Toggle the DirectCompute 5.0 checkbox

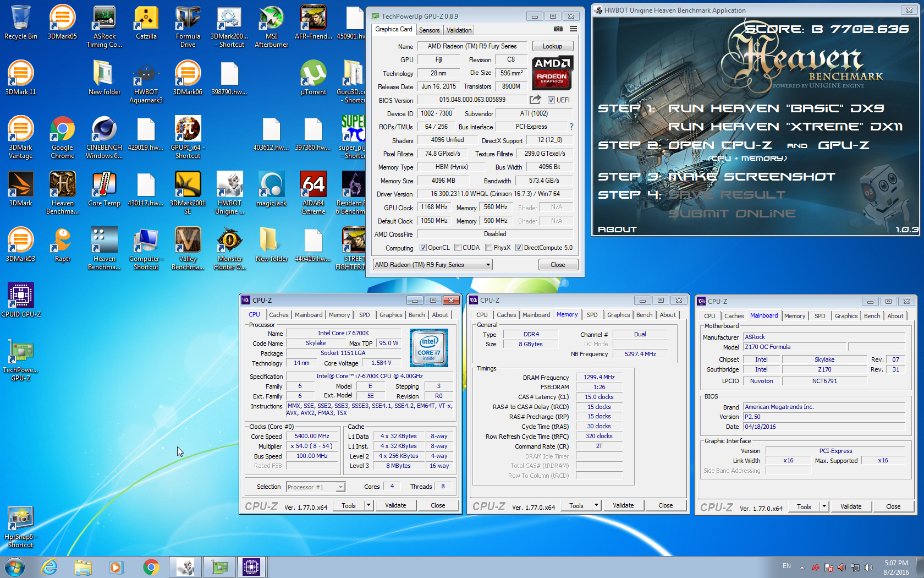519,248
